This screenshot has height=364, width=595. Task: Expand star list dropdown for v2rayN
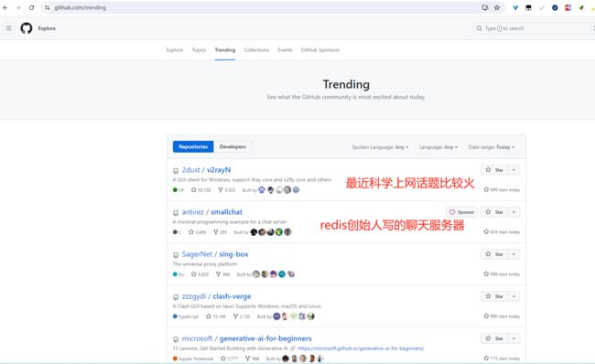point(514,170)
